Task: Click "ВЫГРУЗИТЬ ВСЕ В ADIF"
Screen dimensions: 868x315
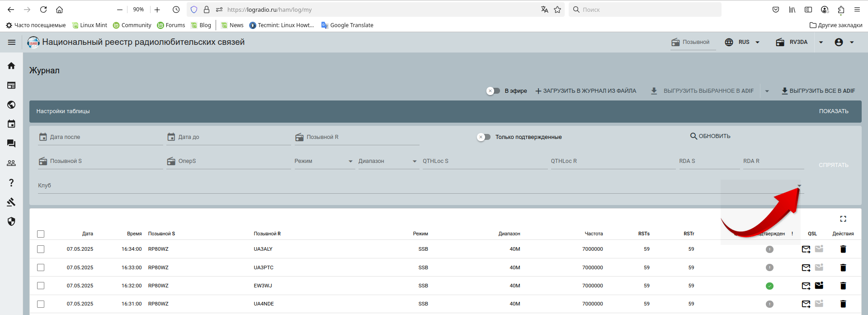Action: click(818, 91)
